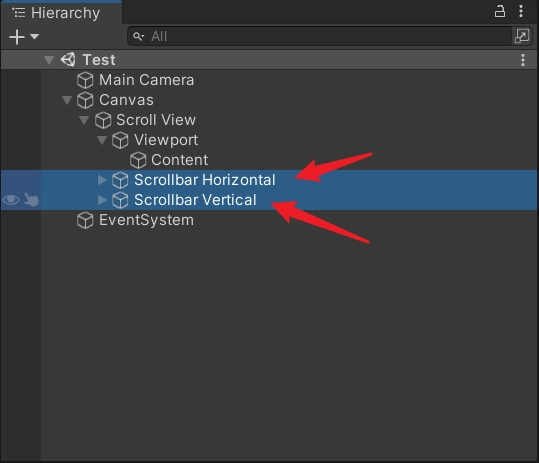Collapse the Scroll View foldout triangle
Screen dimensions: 539x463
tap(84, 120)
